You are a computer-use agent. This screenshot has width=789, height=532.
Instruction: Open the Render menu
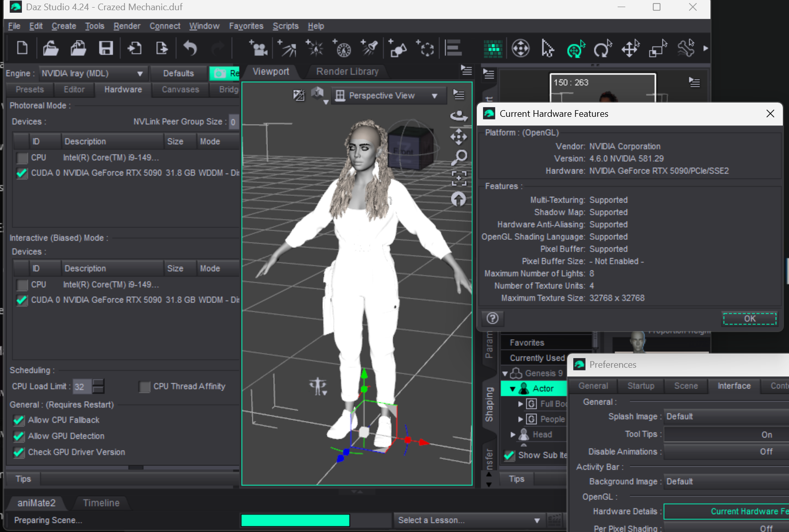(x=126, y=26)
